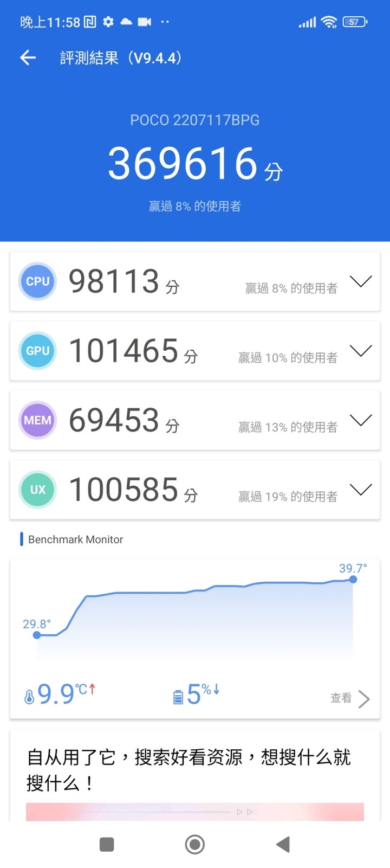
Task: Click the battery drain icon
Action: [x=178, y=697]
